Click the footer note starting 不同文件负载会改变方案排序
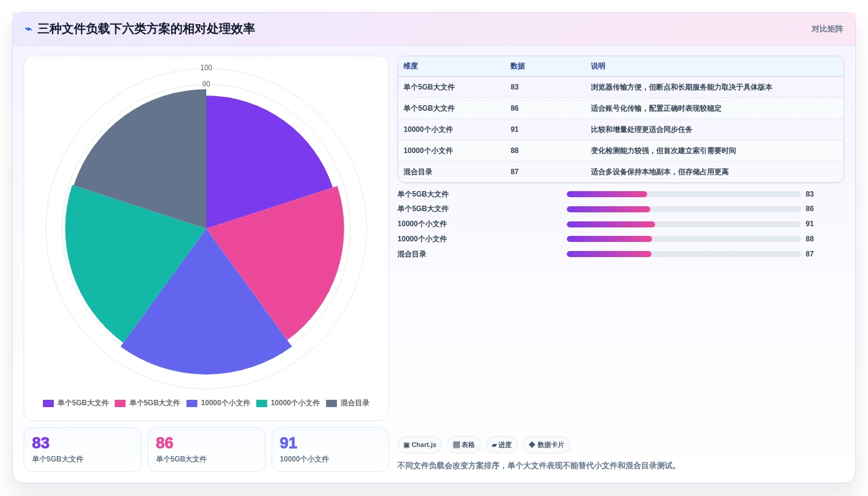This screenshot has height=496, width=868. 539,466
